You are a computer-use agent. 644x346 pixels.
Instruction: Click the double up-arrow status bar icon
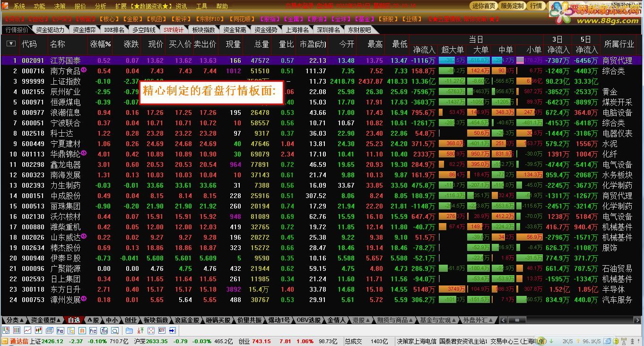tap(632, 341)
